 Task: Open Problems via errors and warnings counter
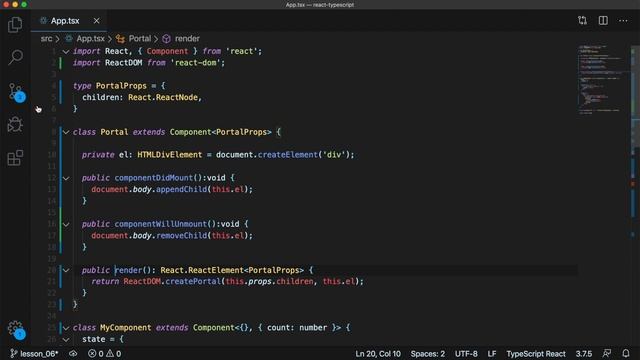(x=104, y=353)
